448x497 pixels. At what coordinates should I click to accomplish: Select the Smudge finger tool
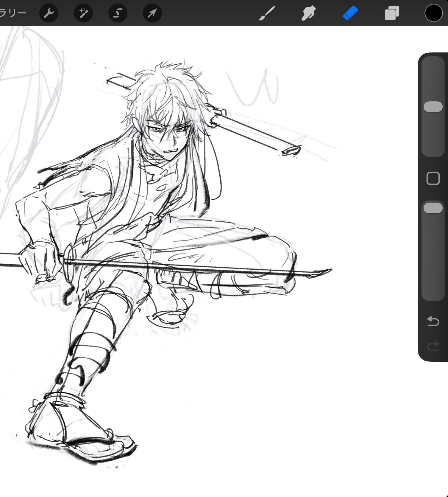click(308, 13)
